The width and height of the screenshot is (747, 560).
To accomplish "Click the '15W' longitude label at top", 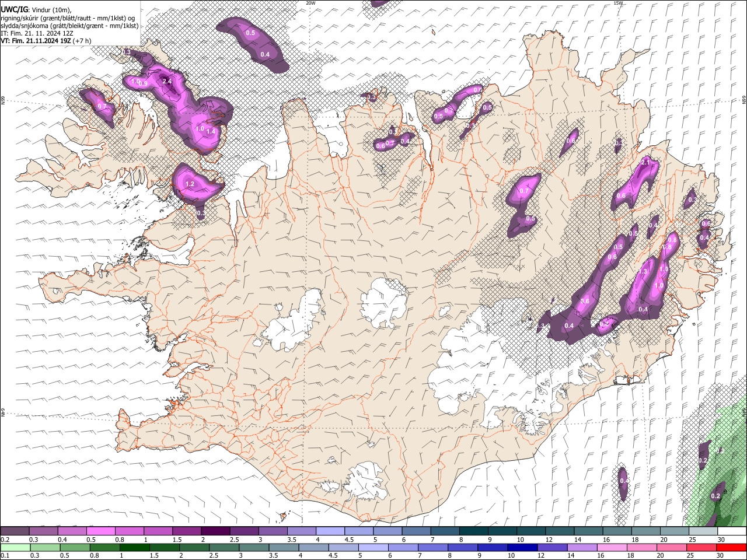I will (618, 3).
